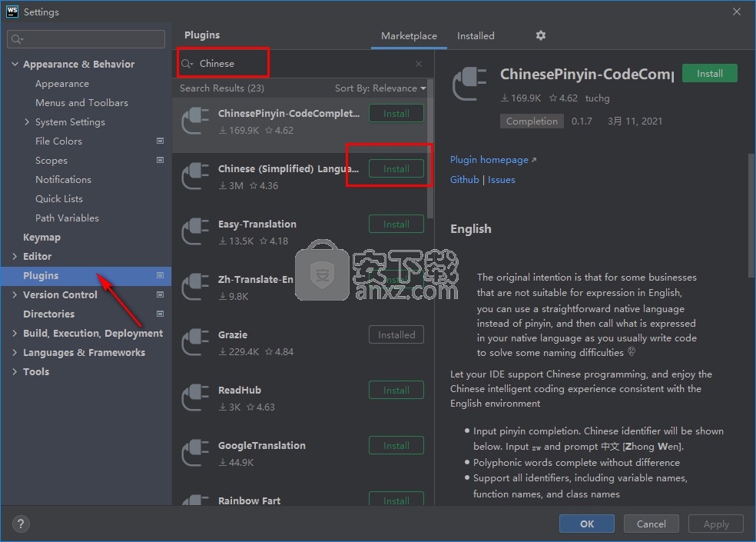This screenshot has width=756, height=542.
Task: Switch to the Marketplace tab
Action: click(409, 35)
